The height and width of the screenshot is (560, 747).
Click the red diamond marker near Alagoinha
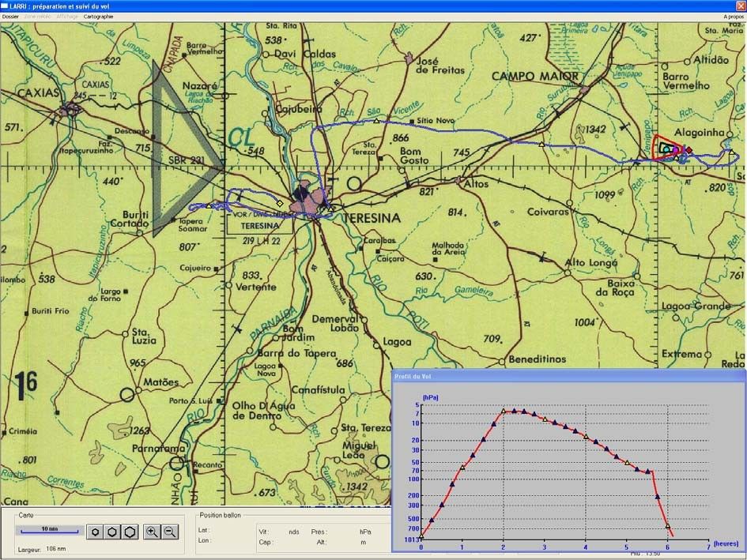pyautogui.click(x=689, y=150)
